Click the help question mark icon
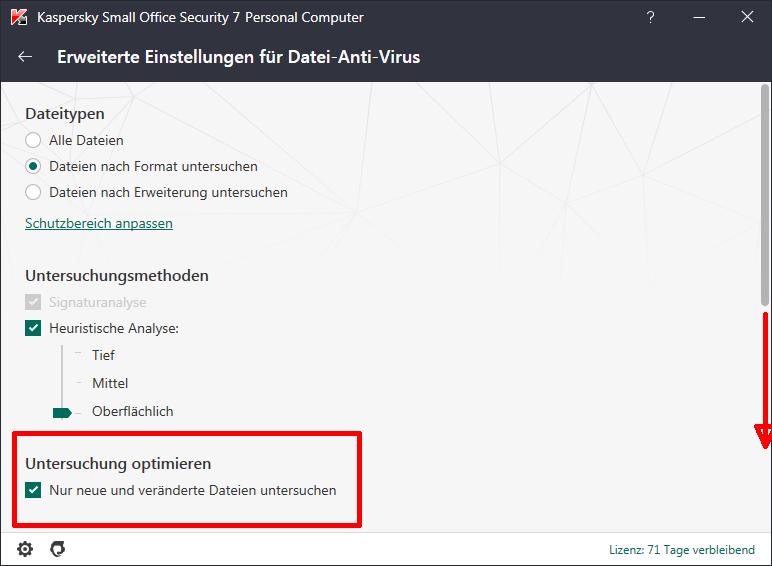This screenshot has width=772, height=566. click(650, 17)
